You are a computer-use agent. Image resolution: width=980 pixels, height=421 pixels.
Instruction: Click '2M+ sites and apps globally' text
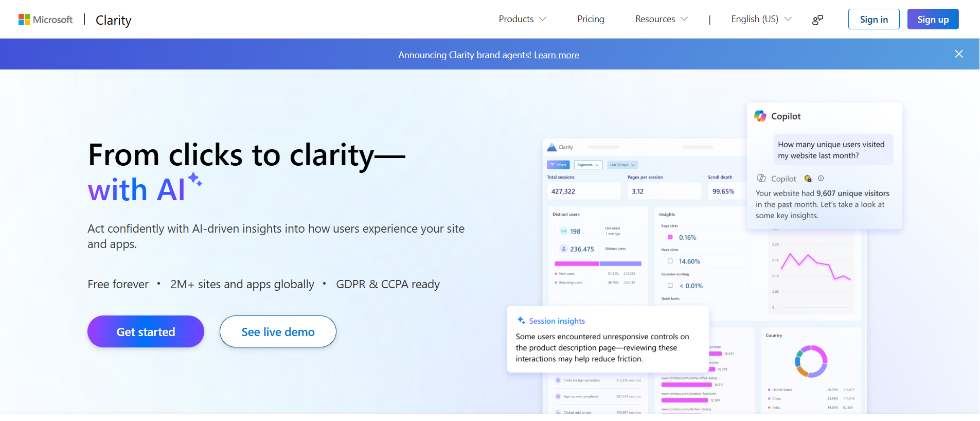click(242, 284)
